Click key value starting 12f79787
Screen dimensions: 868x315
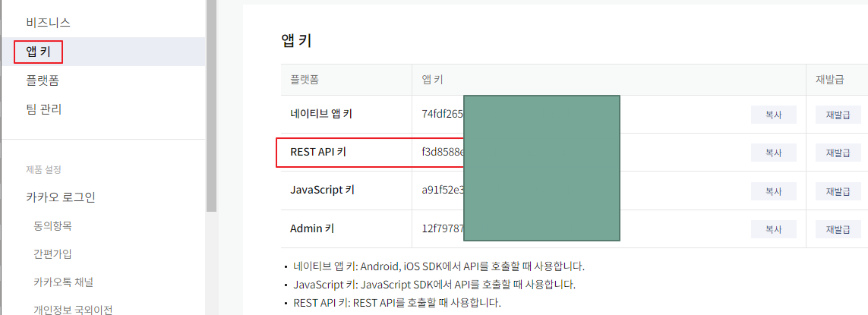(442, 228)
